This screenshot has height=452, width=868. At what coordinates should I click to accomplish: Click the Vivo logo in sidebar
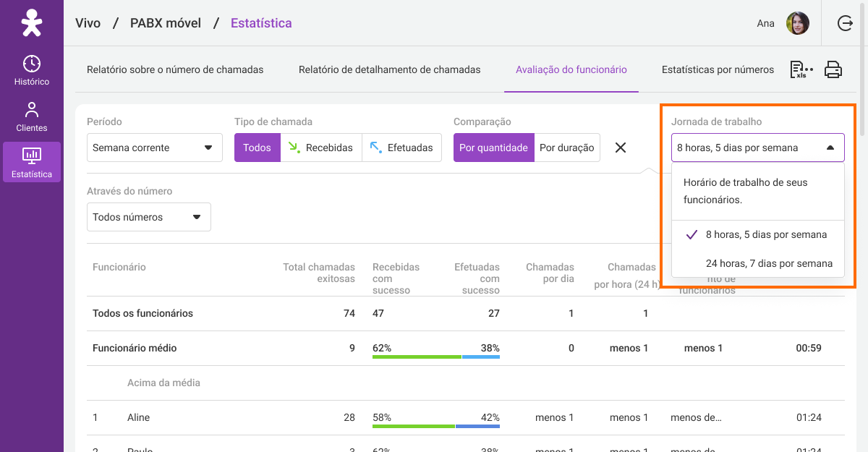click(x=32, y=23)
